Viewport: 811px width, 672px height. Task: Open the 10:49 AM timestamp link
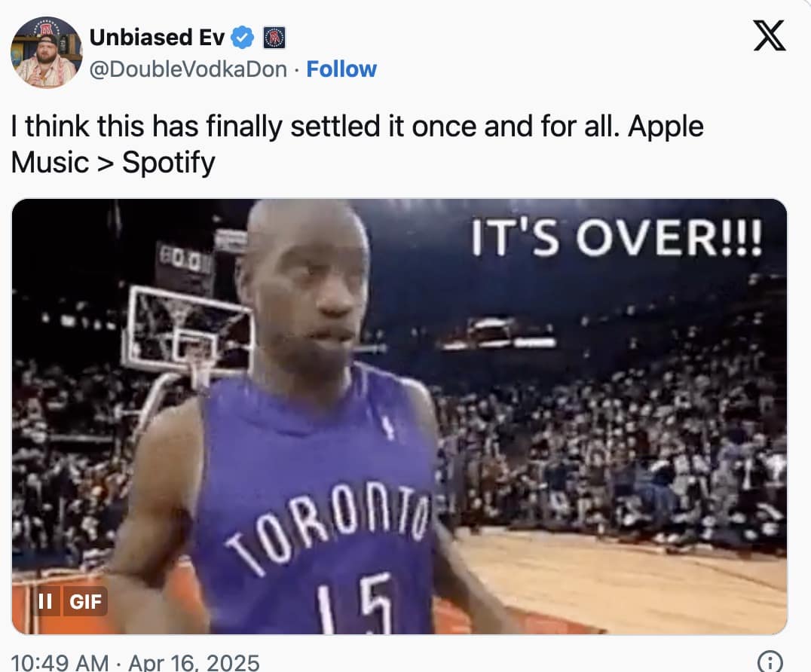click(60, 662)
